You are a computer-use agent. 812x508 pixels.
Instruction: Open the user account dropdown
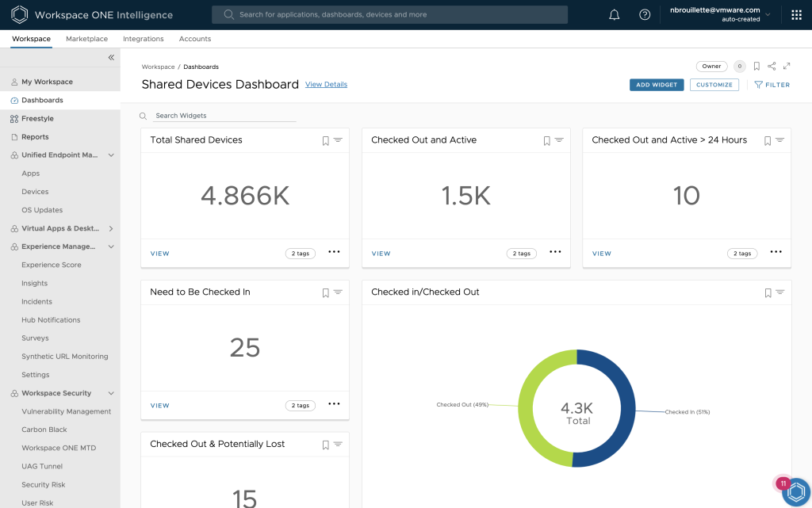[767, 14]
